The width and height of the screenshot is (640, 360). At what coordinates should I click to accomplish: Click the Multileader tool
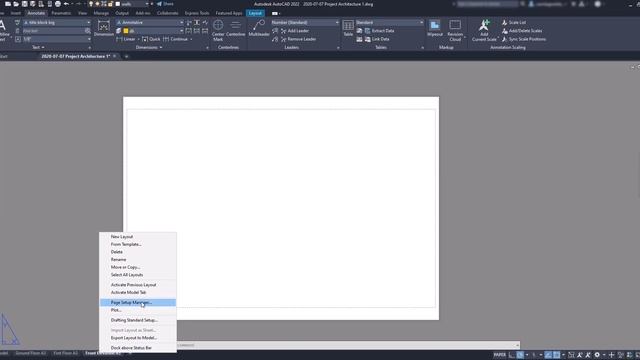point(259,28)
